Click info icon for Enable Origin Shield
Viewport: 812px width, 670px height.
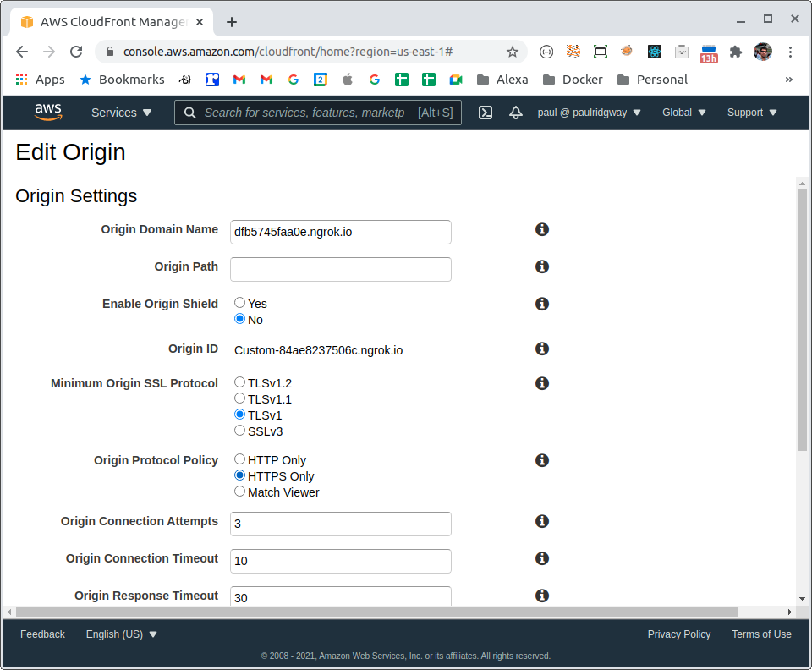(541, 304)
